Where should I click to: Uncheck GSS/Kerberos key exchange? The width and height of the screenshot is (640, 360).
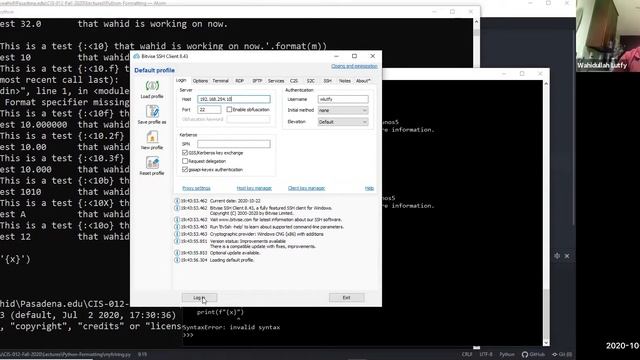(185, 153)
